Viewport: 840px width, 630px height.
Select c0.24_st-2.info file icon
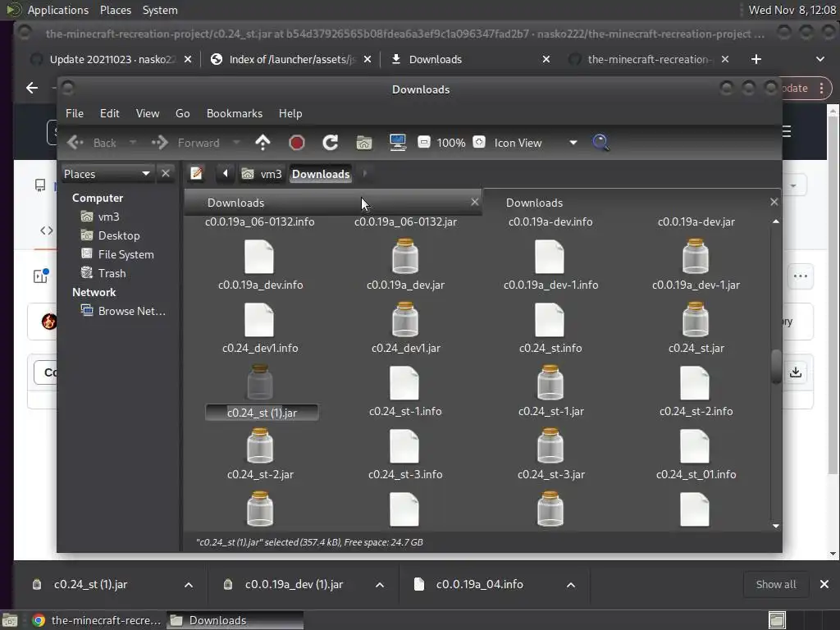695,384
